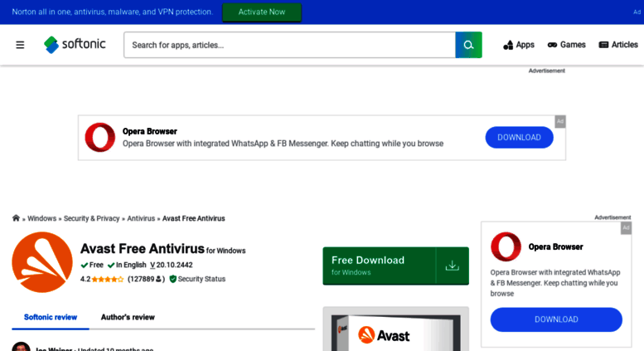Viewport: 644px width, 351px height.
Task: Click the Apps shapes icon
Action: click(x=508, y=45)
